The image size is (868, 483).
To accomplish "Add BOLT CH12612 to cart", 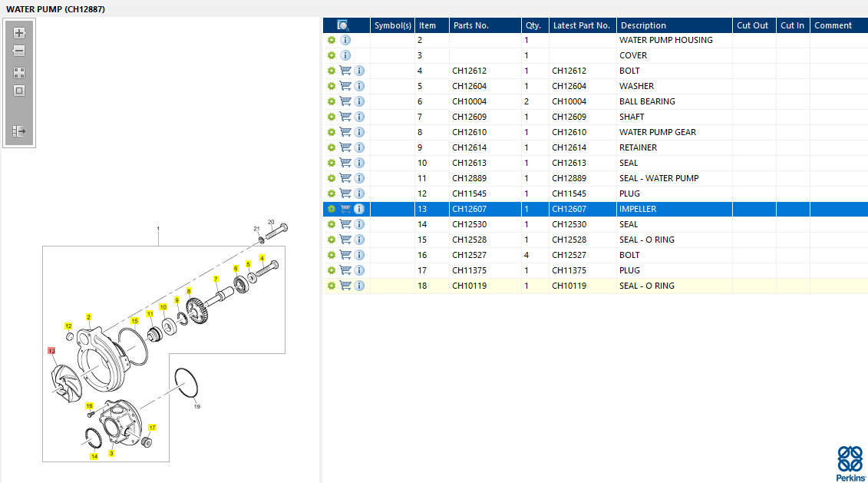I will pos(345,71).
